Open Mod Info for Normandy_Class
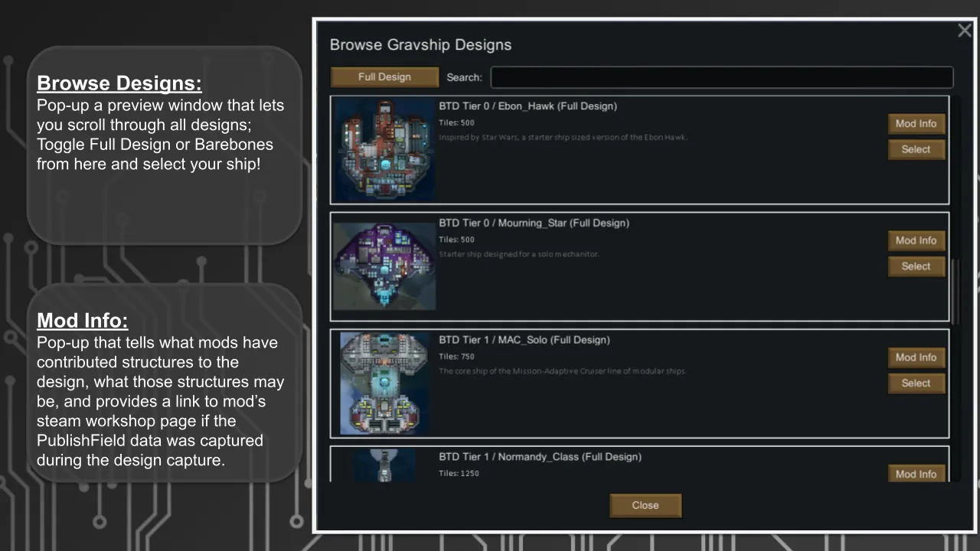Screen dimensions: 980x551 point(916,474)
